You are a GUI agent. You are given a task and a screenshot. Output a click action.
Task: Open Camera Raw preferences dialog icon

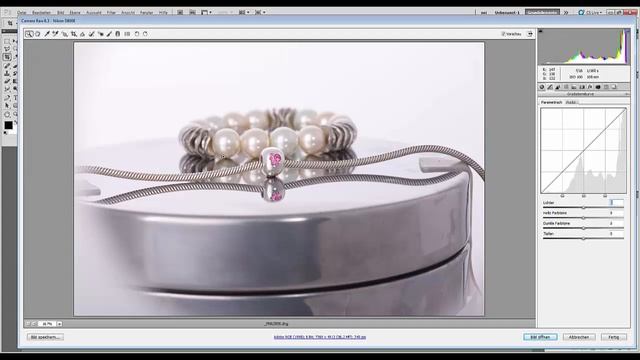coord(127,34)
